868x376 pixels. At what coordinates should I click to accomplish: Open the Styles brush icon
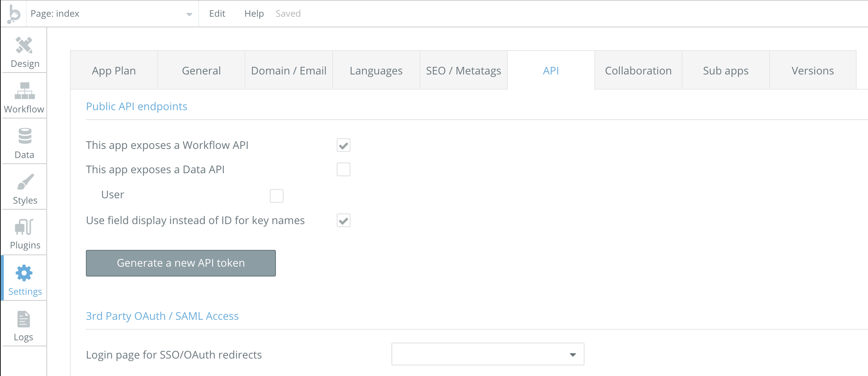tap(25, 182)
